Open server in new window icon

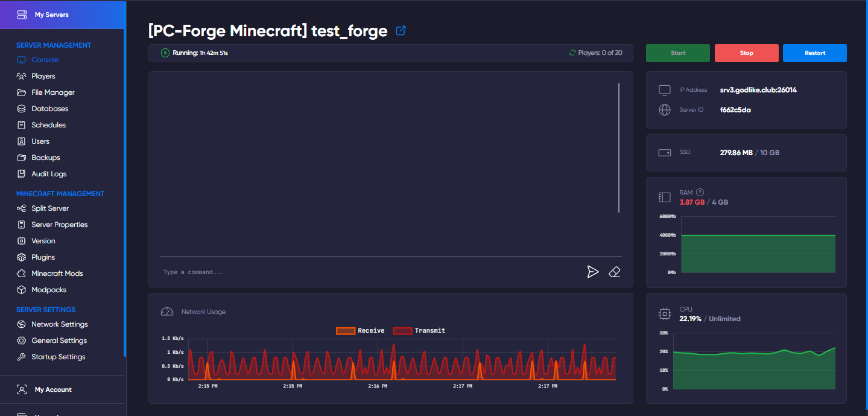pos(401,31)
